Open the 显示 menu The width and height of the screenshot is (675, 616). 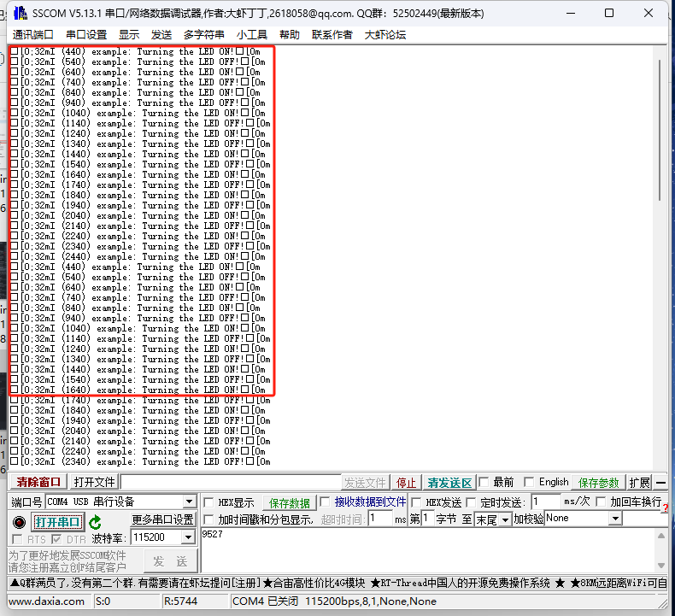[129, 34]
